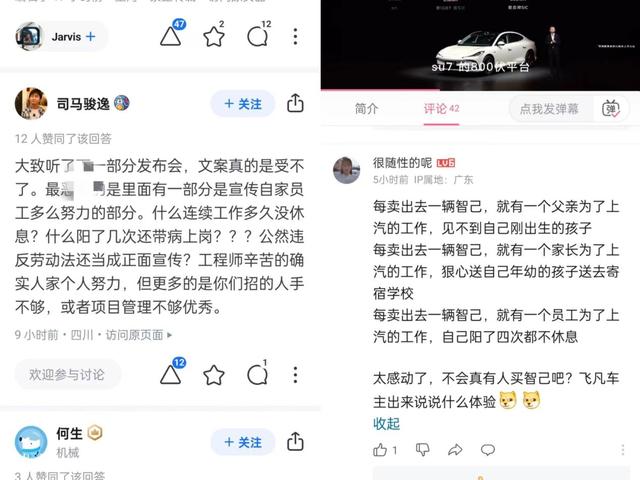Follow Jarvis with the plus sign
Image resolution: width=640 pixels, height=480 pixels.
91,37
